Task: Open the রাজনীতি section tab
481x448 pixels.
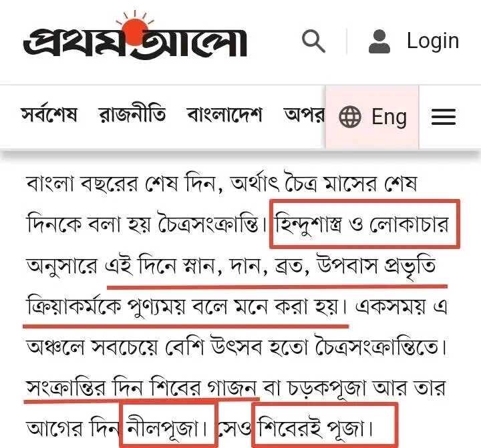Action: (132, 115)
